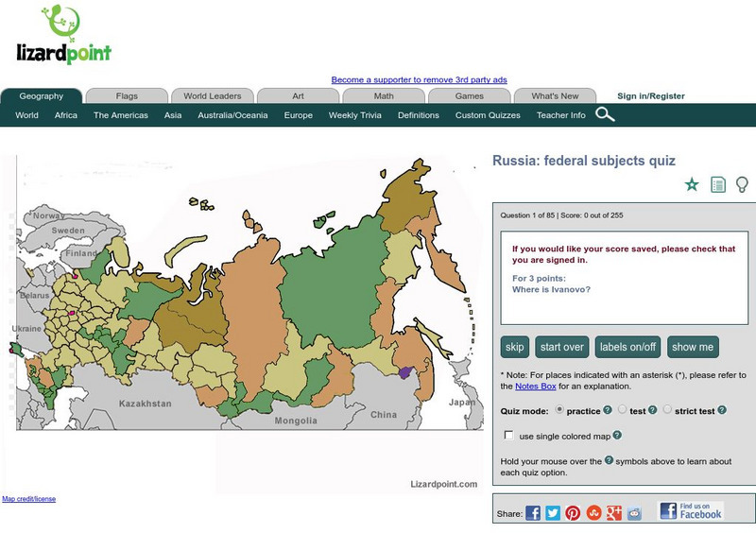Click help icon beside single colored map
Viewport: 756px width, 533px height.
617,435
